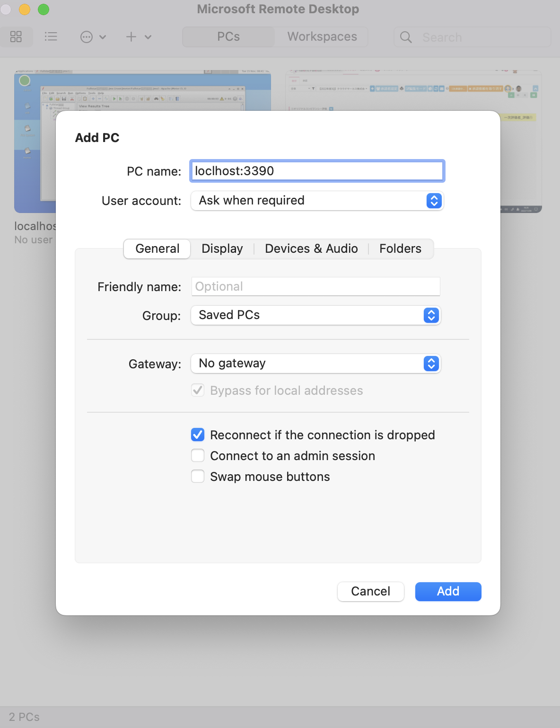Select the Workspaces tab in toolbar

[x=322, y=37]
